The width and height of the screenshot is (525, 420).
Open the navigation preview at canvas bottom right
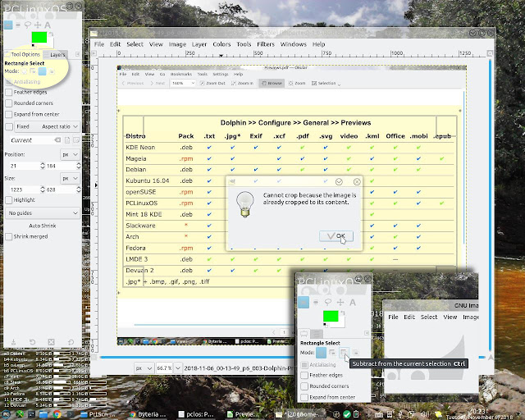pyautogui.click(x=491, y=358)
